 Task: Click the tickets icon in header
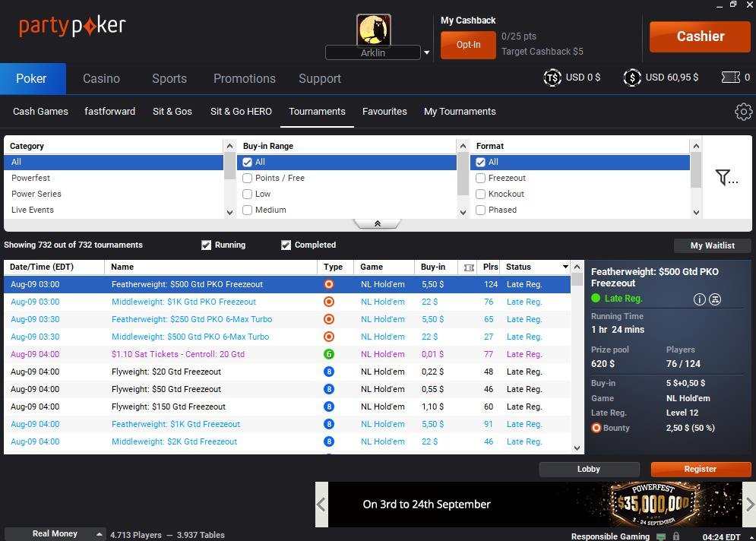730,78
